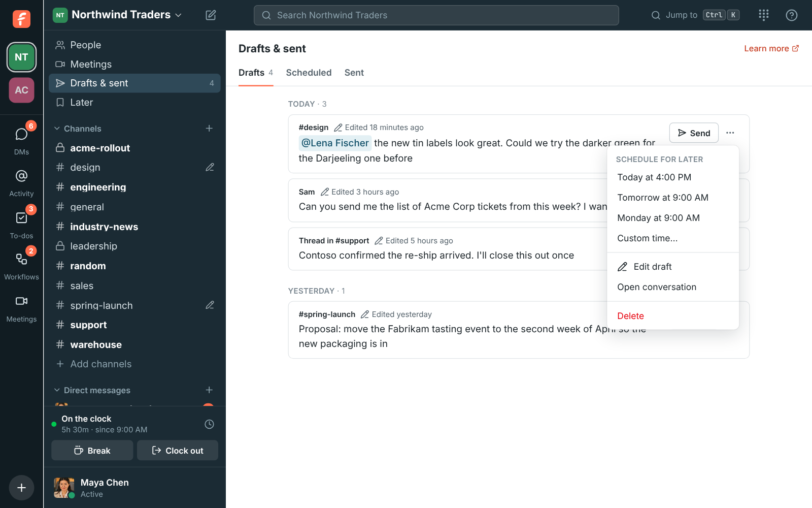This screenshot has width=812, height=508.
Task: Open Meetings icon in the left rail
Action: [x=21, y=308]
